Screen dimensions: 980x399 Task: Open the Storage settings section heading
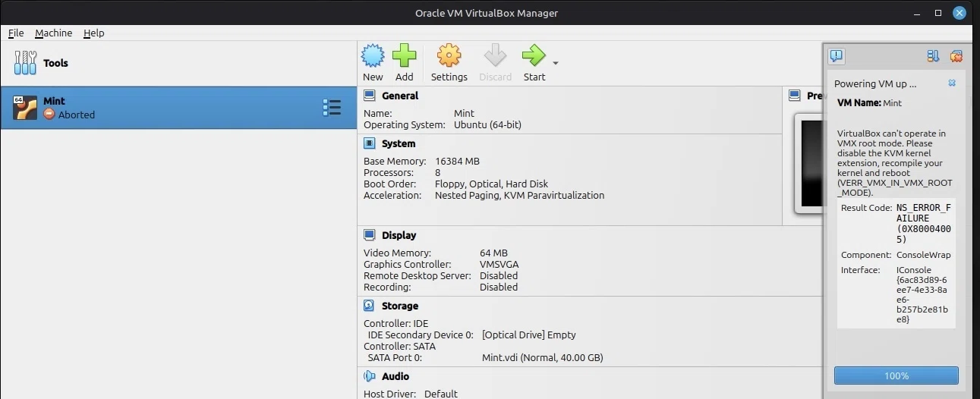[x=400, y=306]
